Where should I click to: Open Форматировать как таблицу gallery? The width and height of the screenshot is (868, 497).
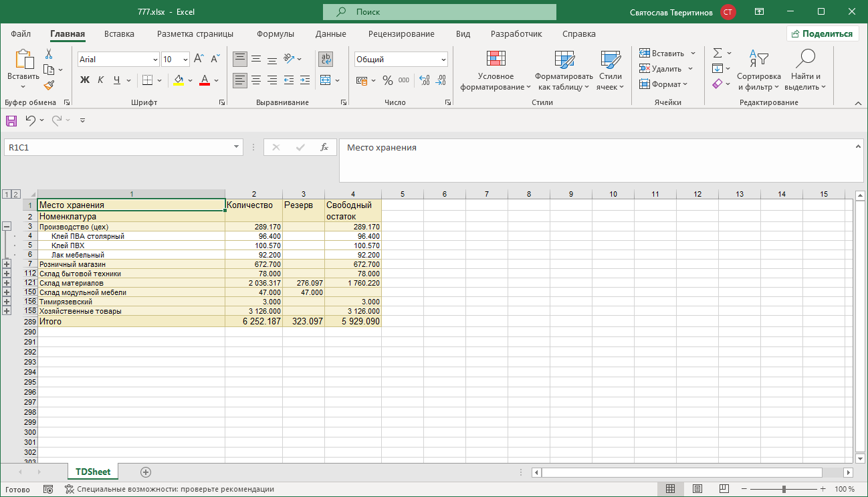[x=564, y=70]
